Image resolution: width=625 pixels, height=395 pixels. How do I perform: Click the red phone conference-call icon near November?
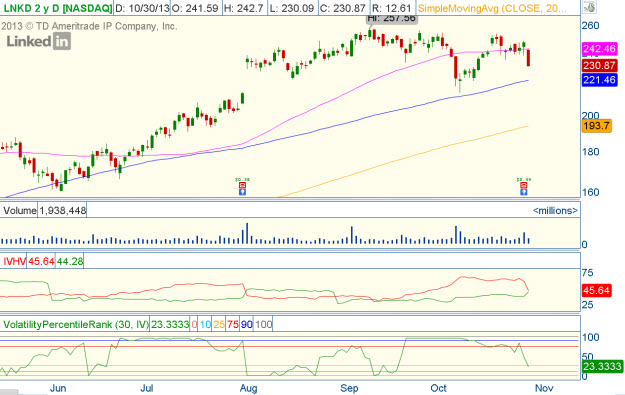click(524, 185)
